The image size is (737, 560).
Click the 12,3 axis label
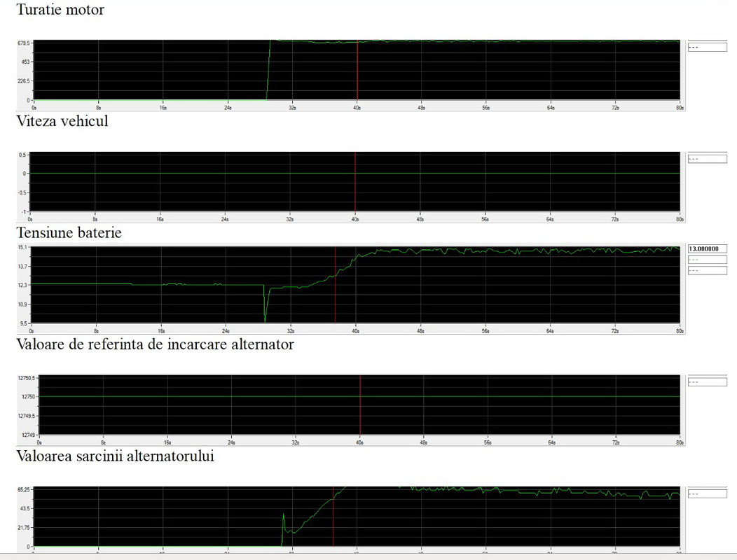pos(22,285)
